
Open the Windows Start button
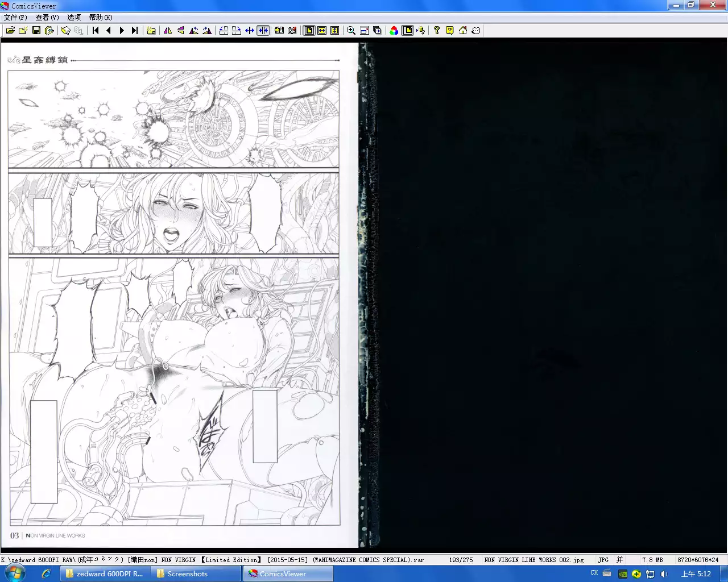[15, 573]
